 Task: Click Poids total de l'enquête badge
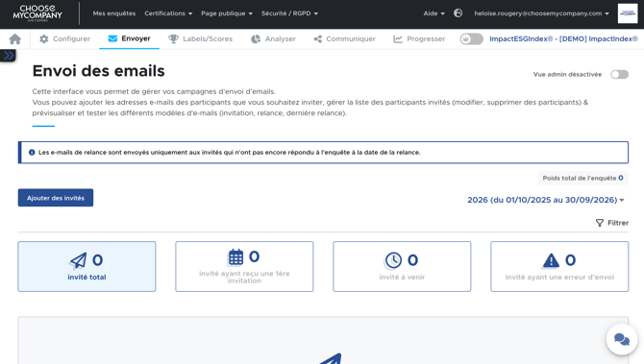click(x=582, y=178)
